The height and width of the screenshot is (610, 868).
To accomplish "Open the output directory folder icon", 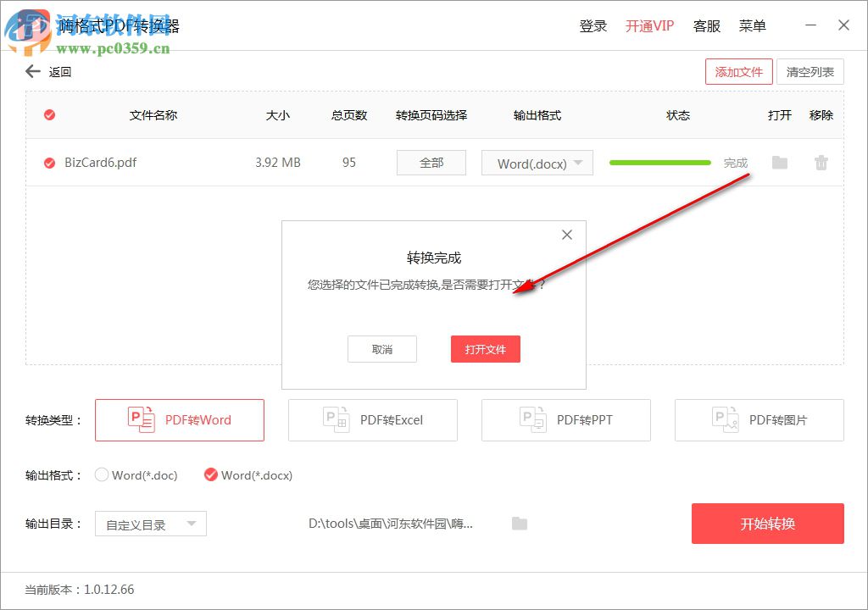I will tap(519, 524).
